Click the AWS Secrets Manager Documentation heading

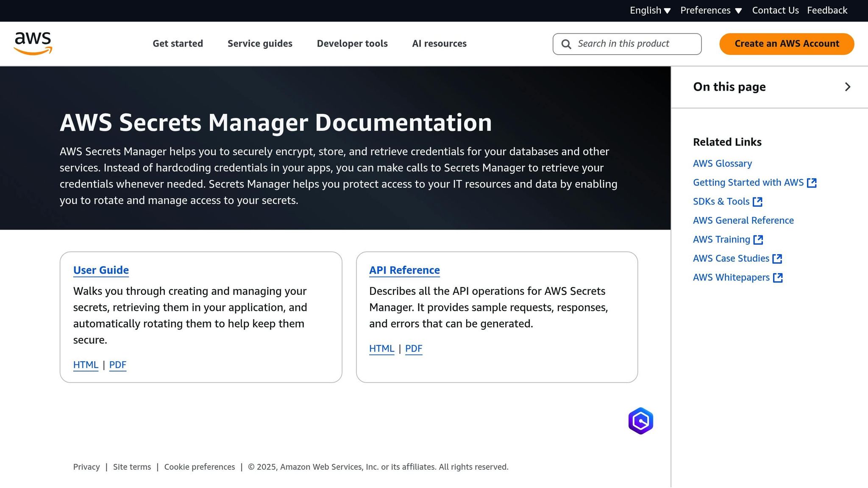click(x=275, y=123)
